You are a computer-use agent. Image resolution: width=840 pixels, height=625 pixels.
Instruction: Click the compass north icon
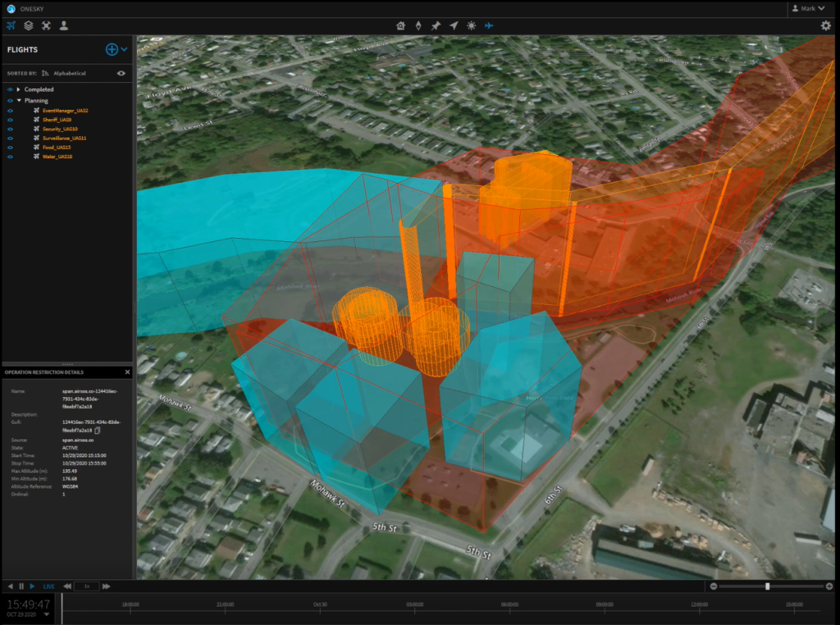click(418, 25)
